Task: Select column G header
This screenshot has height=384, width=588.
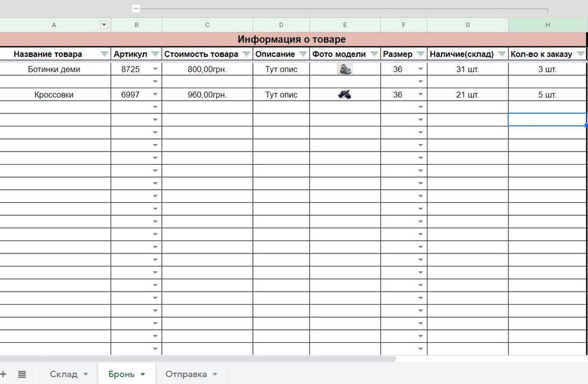Action: [467, 25]
